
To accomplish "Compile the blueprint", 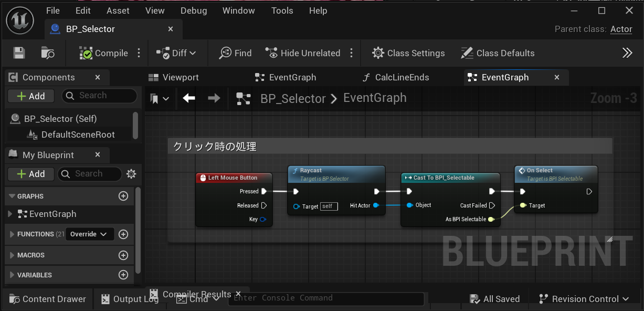I will click(103, 53).
